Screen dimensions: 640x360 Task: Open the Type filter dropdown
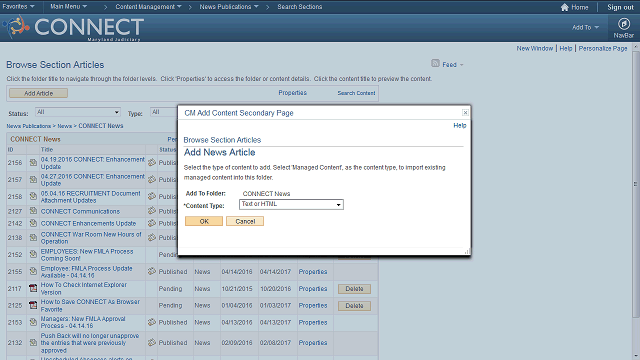click(x=164, y=112)
